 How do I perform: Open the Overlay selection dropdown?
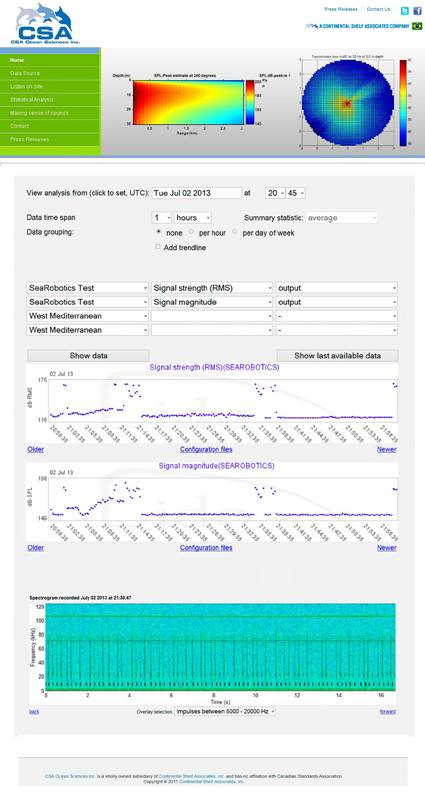(225, 711)
